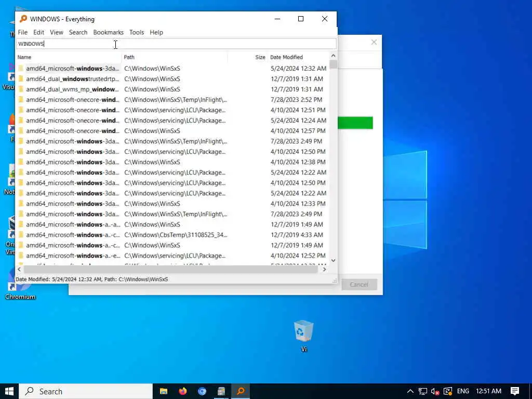Sort results by Date Modified column
The height and width of the screenshot is (399, 532).
click(x=298, y=57)
